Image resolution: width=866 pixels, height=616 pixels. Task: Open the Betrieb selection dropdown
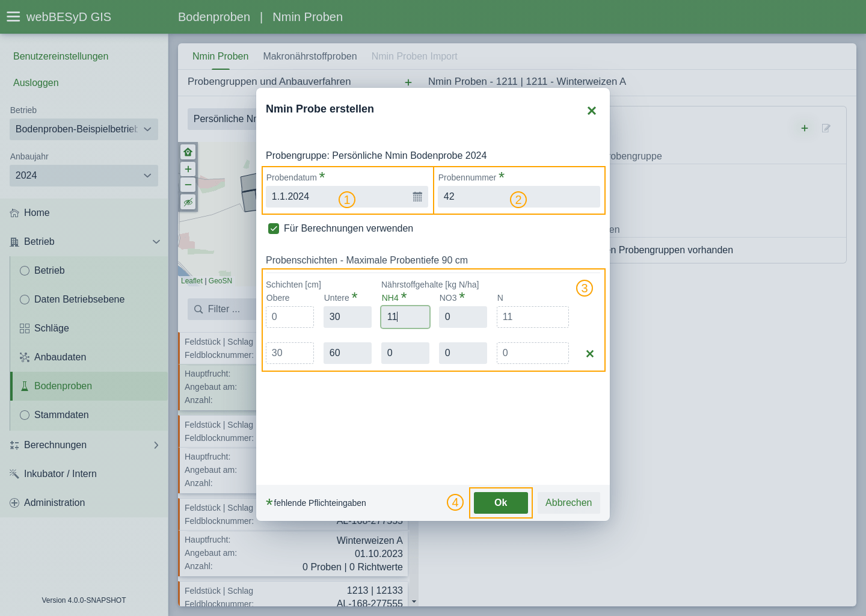[x=84, y=129]
